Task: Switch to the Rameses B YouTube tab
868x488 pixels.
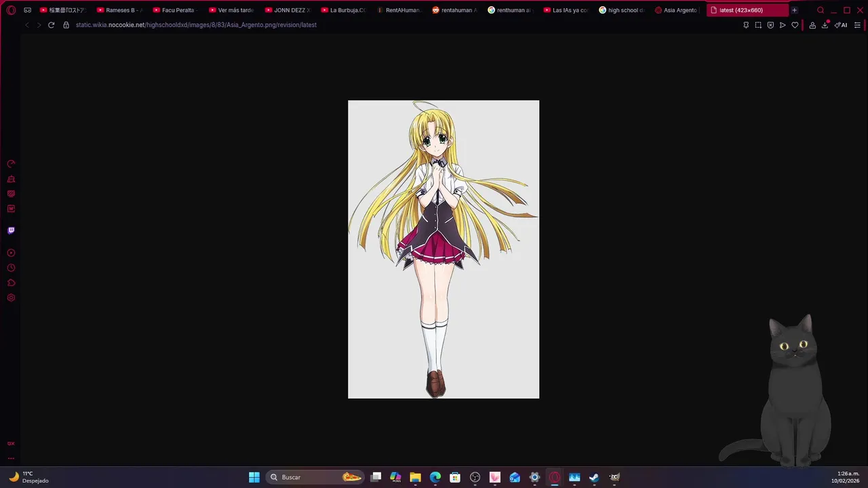Action: pos(119,10)
